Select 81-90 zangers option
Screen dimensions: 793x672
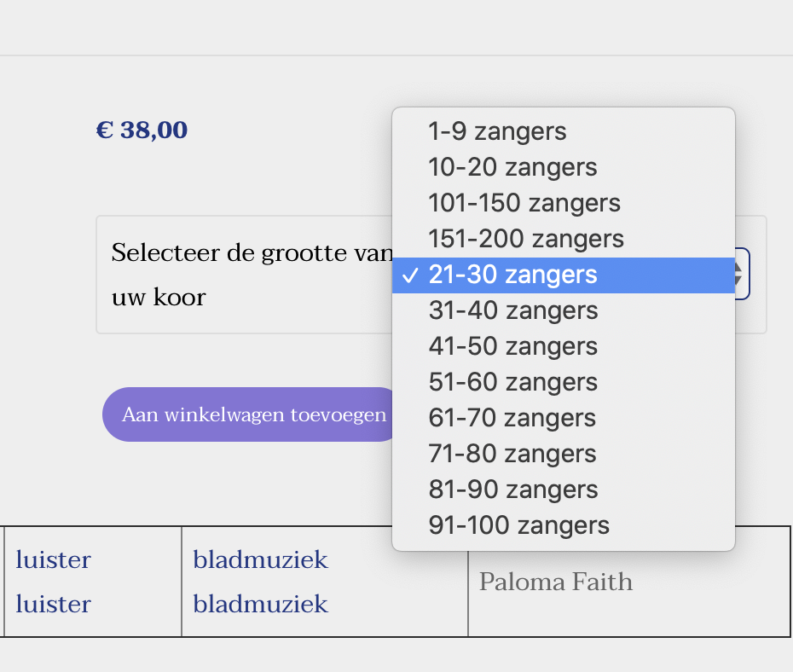(512, 490)
